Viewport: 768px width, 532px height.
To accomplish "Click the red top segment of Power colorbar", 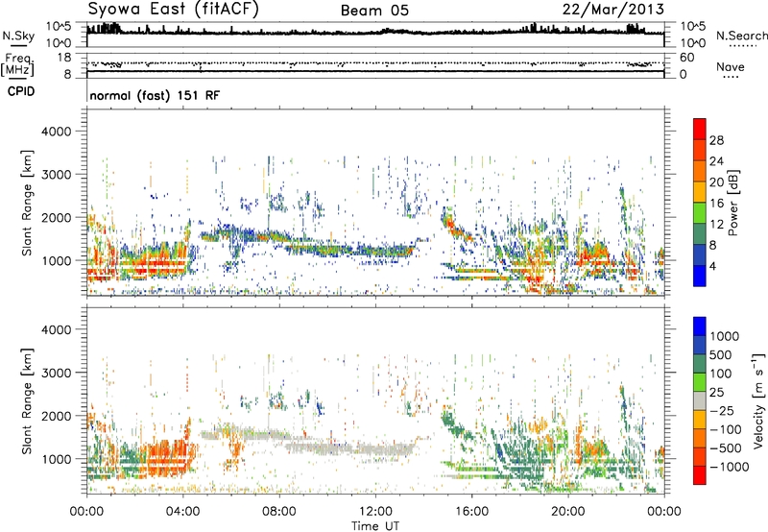I will click(700, 129).
